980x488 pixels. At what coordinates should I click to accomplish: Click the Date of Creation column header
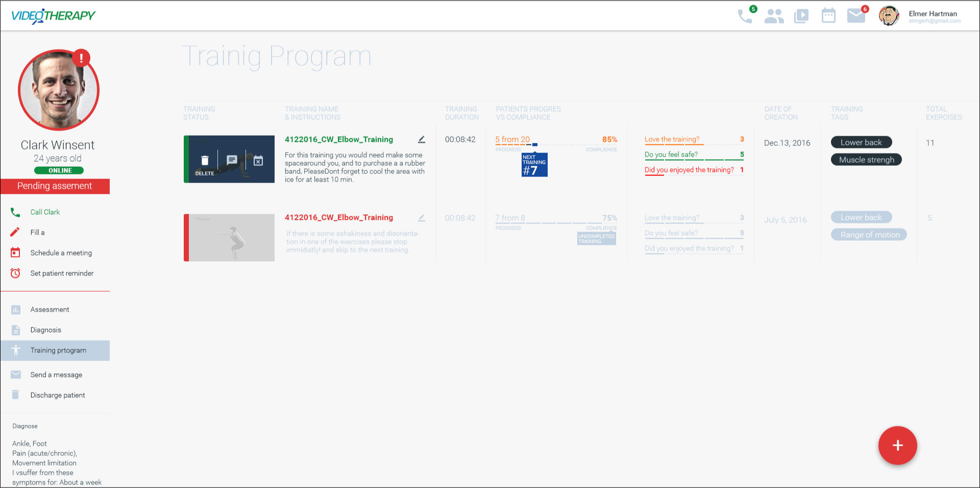pyautogui.click(x=781, y=113)
